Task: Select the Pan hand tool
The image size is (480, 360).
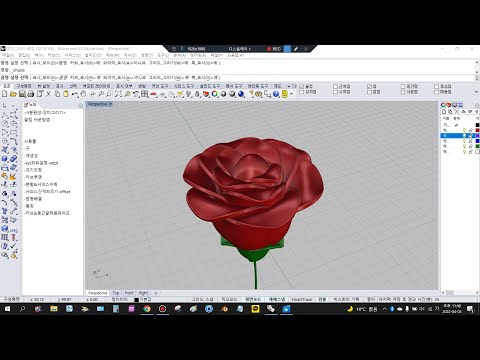Action: (83, 94)
